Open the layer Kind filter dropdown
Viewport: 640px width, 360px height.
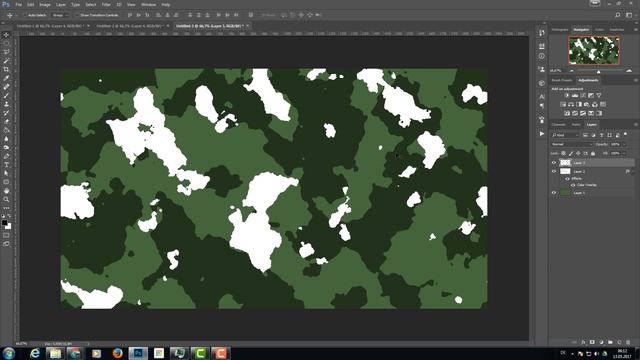pos(565,135)
